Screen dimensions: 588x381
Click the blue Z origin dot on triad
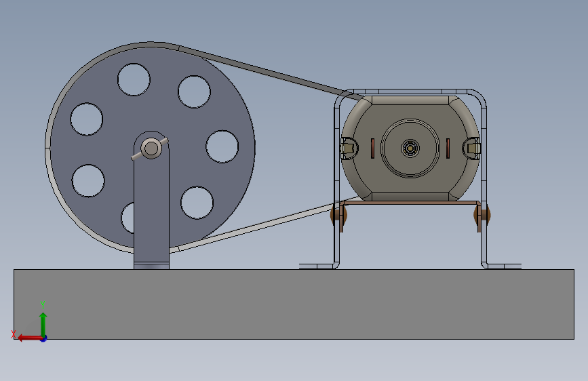(44, 338)
